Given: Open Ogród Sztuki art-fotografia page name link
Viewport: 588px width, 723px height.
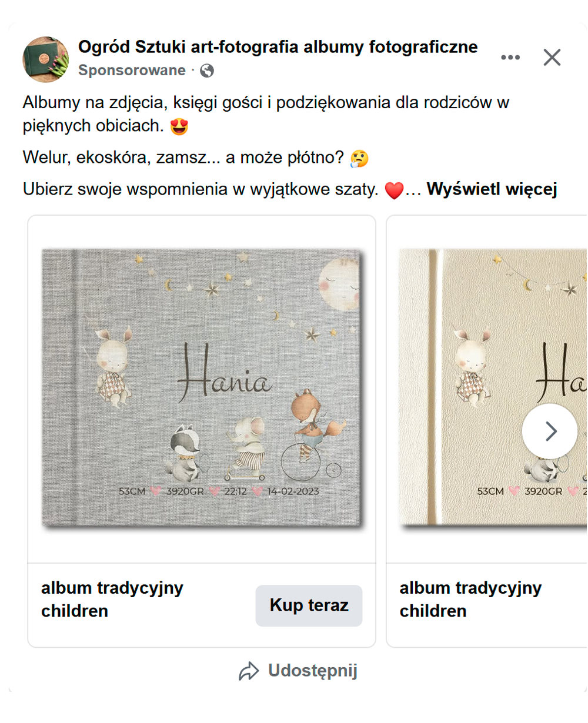Looking at the screenshot, I should click(278, 47).
